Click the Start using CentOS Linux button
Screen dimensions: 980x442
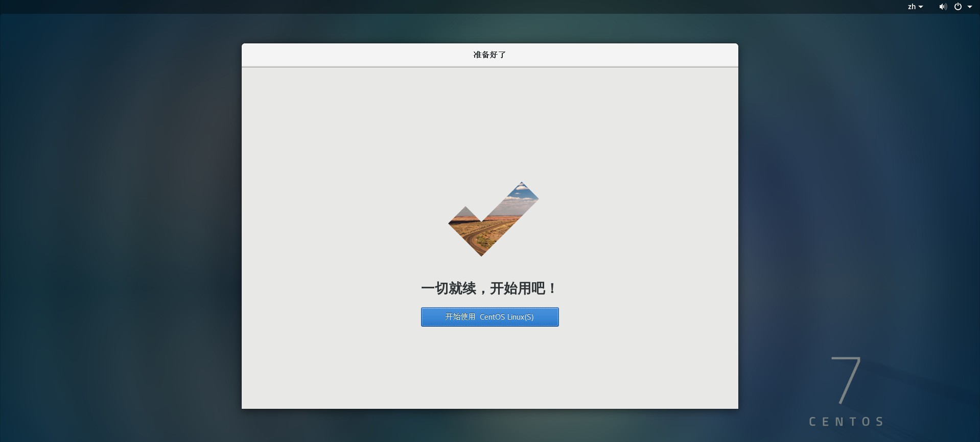(x=489, y=317)
